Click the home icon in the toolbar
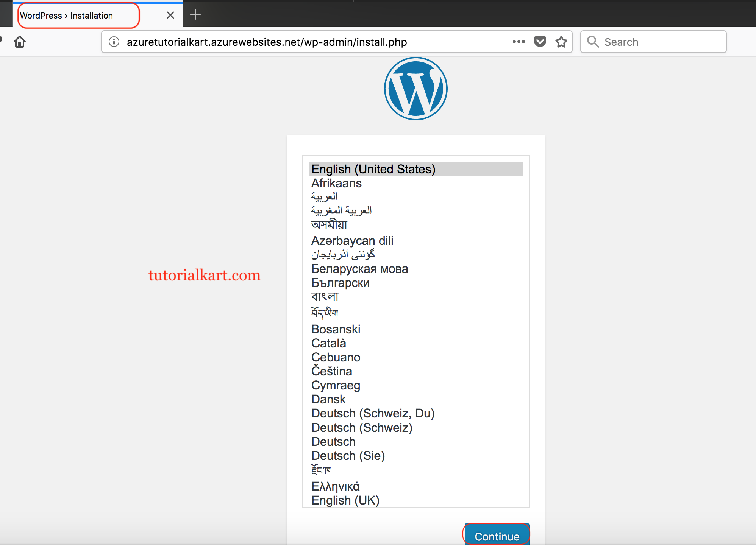 coord(20,42)
